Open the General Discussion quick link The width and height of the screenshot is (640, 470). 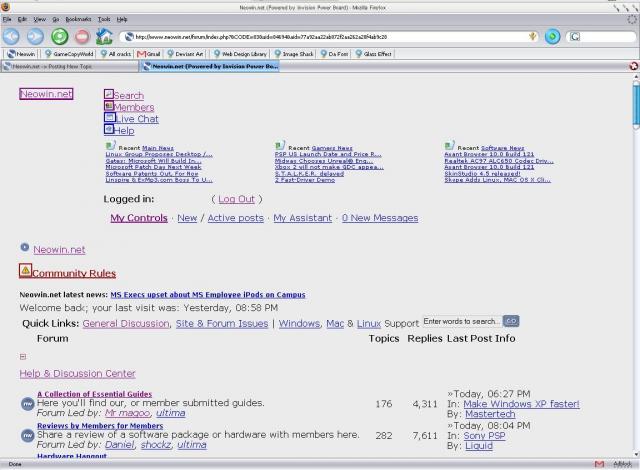pos(126,324)
